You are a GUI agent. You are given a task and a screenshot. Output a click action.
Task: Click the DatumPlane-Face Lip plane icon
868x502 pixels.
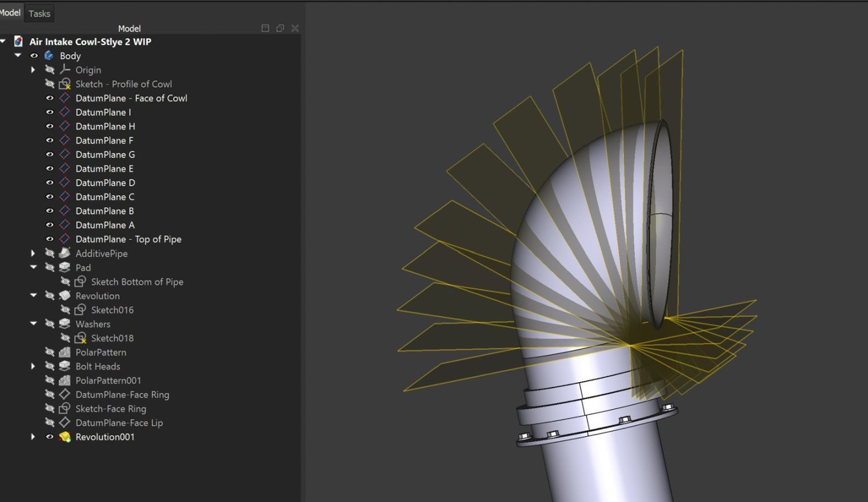pyautogui.click(x=64, y=422)
